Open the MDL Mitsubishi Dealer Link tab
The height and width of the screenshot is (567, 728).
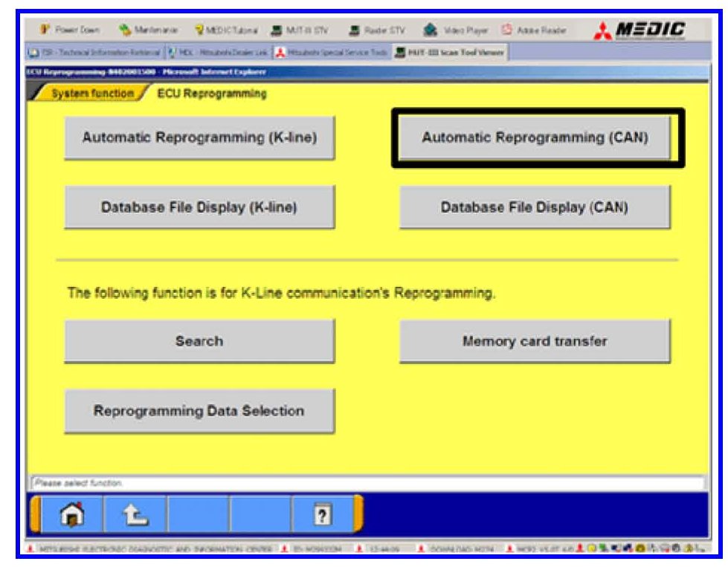point(216,53)
